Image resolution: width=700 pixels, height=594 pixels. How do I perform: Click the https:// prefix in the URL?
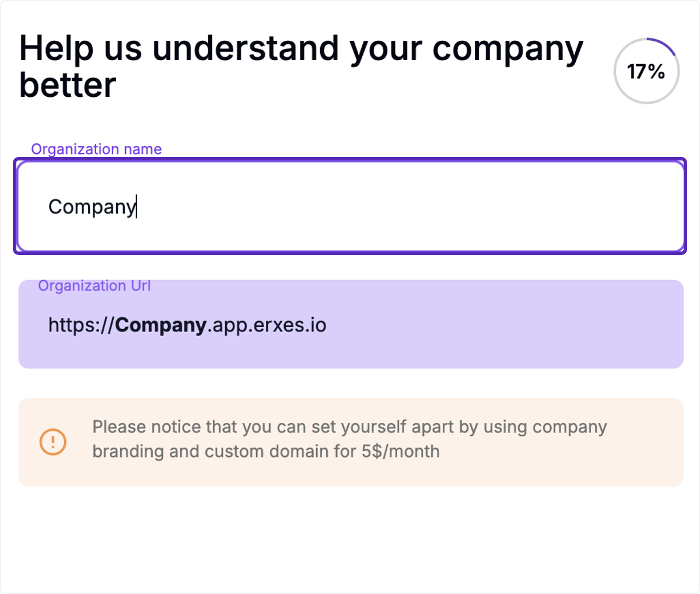point(82,325)
